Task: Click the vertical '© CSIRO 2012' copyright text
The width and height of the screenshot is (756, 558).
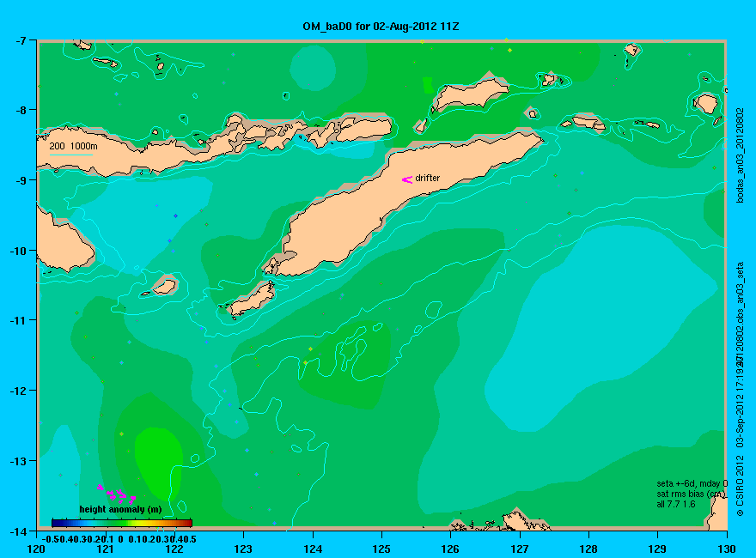Action: 741,487
